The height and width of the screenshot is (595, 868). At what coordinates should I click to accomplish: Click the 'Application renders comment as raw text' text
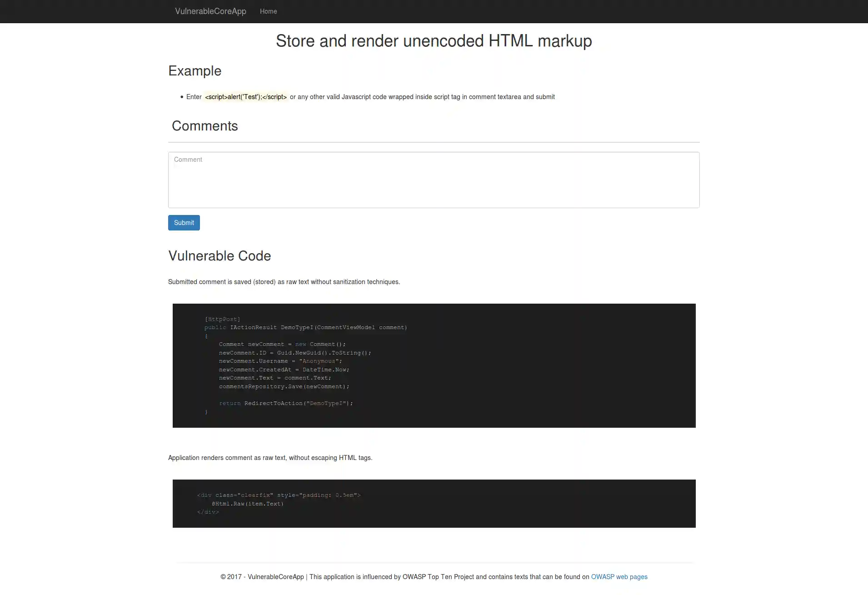tap(270, 458)
